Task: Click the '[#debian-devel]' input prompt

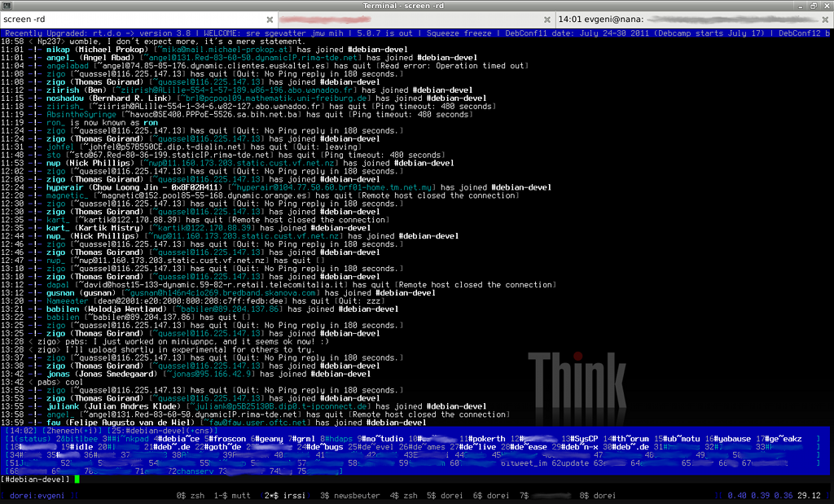Action: tap(35, 479)
